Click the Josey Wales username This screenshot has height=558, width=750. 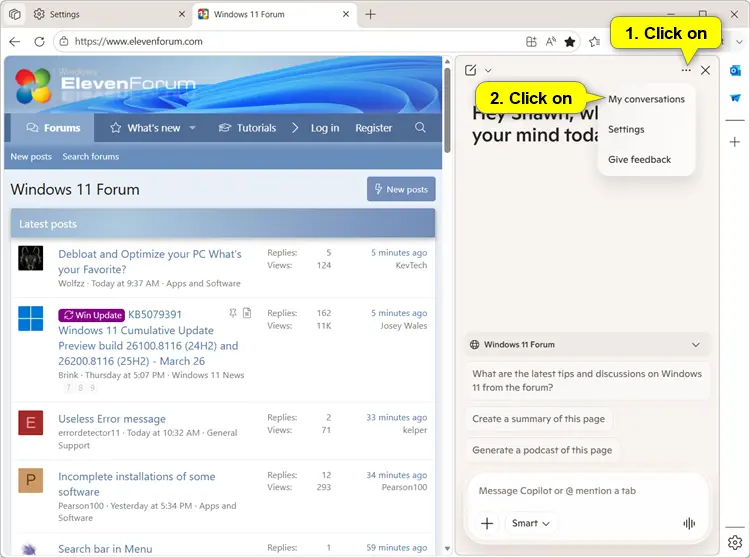pos(404,326)
